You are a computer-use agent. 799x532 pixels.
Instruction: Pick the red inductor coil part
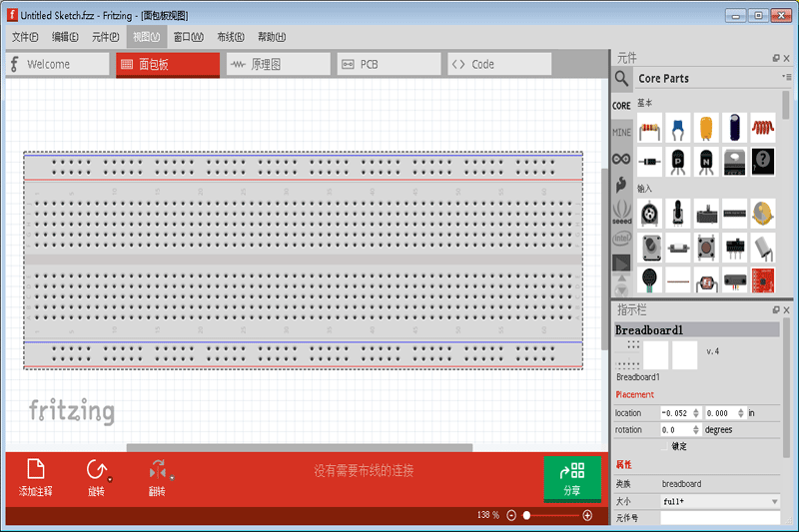click(763, 127)
